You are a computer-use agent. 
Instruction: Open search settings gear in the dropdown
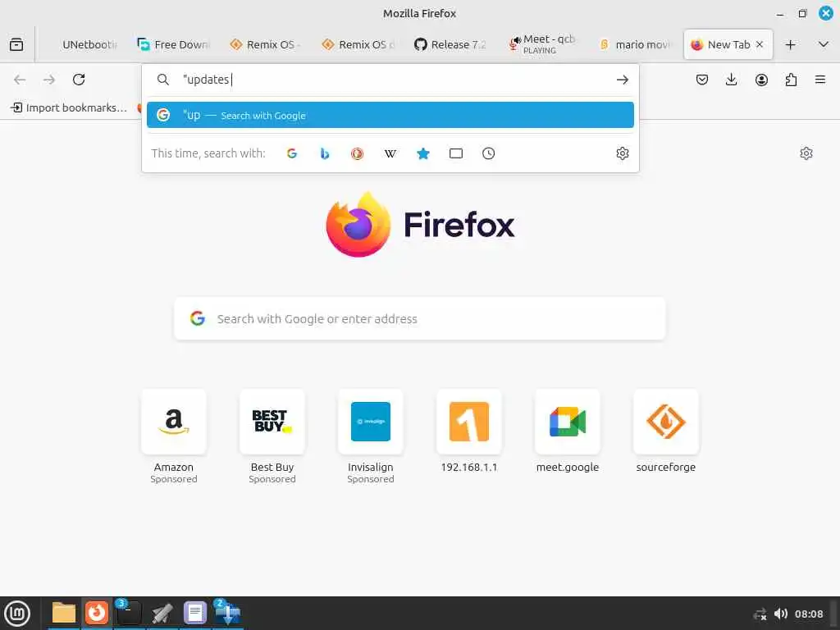point(623,153)
